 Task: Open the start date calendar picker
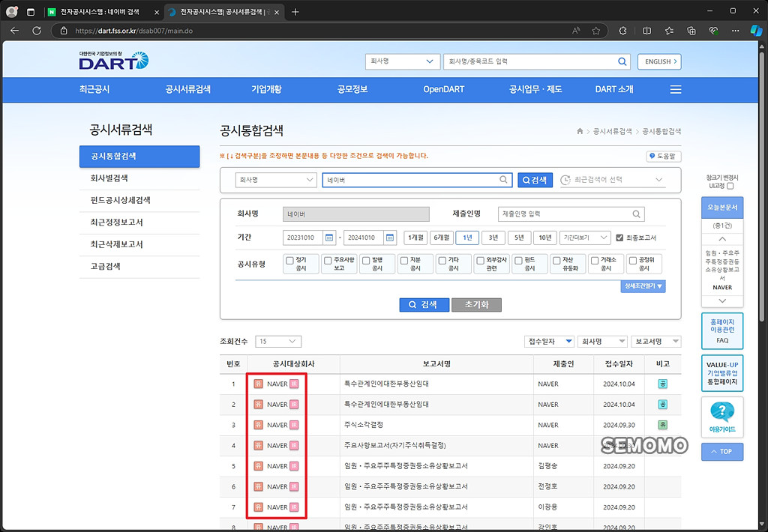[329, 238]
